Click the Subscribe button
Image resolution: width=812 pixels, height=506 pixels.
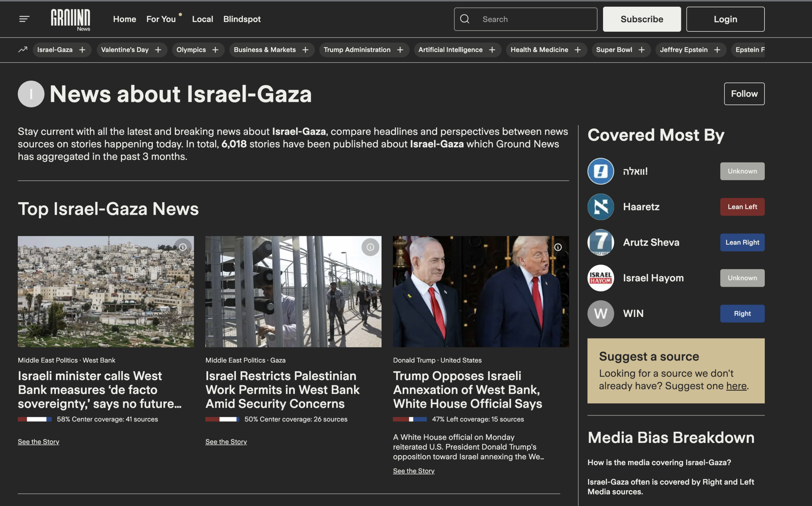(641, 19)
